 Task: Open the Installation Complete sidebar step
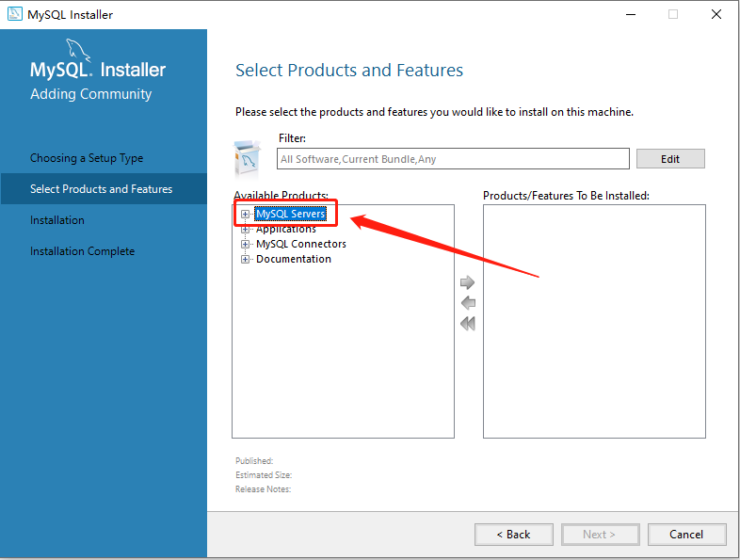(x=82, y=251)
